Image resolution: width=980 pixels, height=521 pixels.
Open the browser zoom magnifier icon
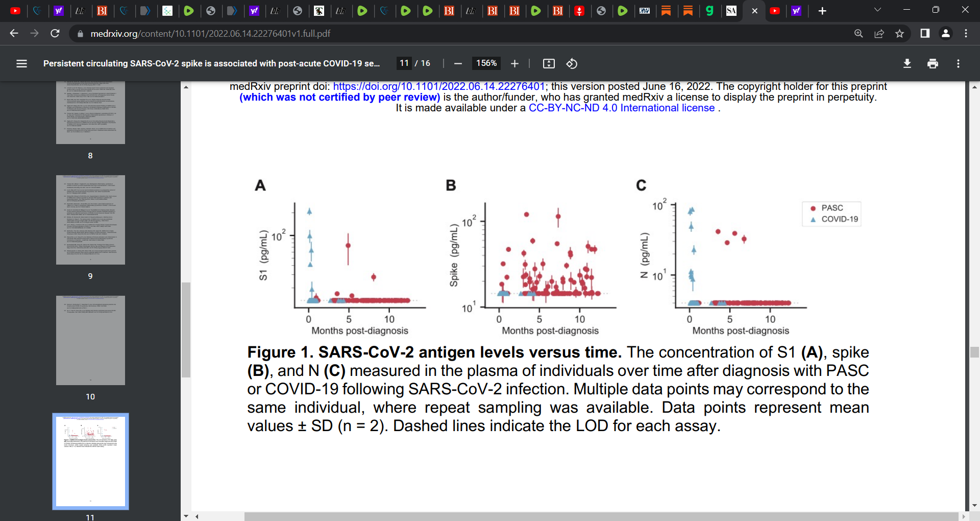click(x=859, y=33)
